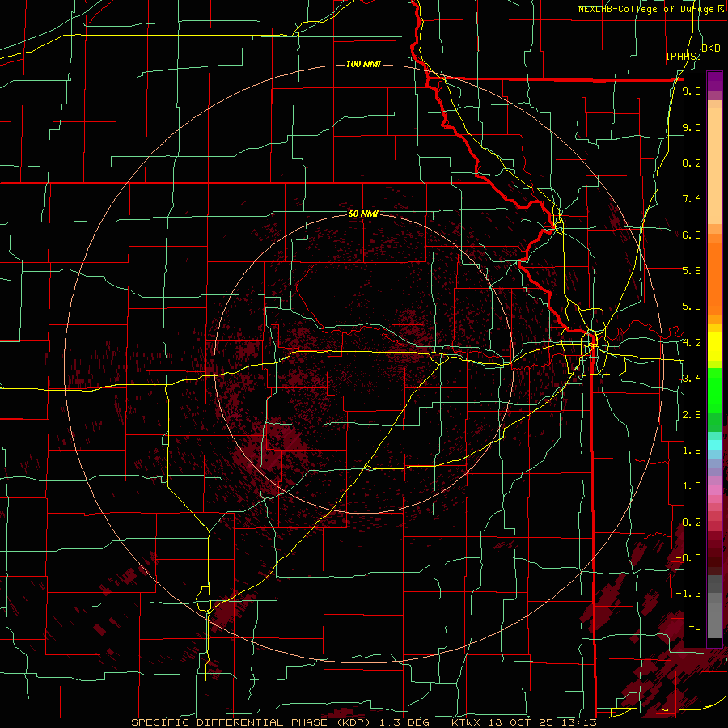The height and width of the screenshot is (728, 728).
Task: Select the 50 NMI range ring label
Action: tap(363, 214)
